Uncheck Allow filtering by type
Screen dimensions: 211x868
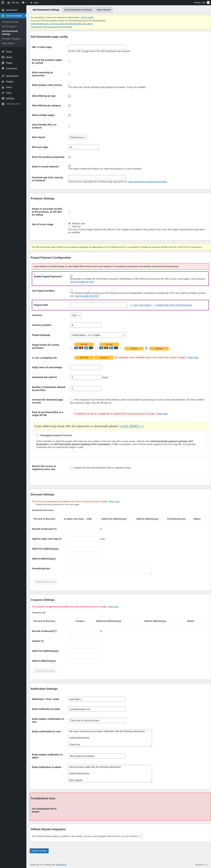pos(69,96)
